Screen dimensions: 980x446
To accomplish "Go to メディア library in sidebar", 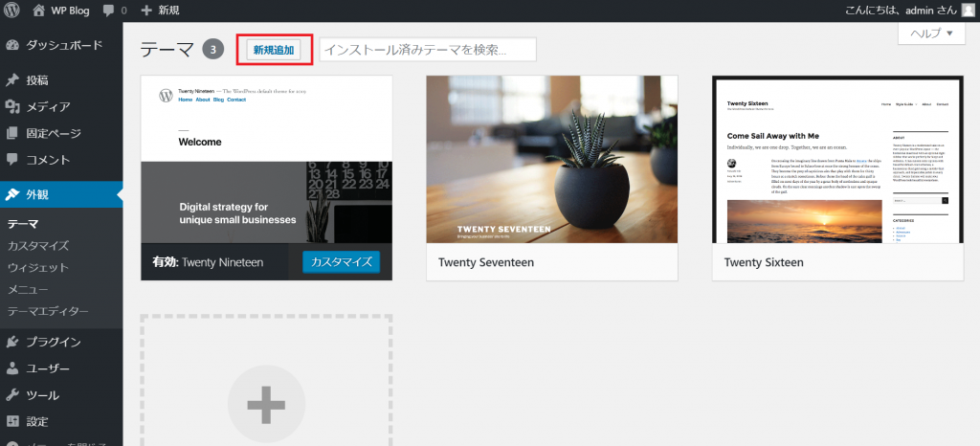I will click(48, 106).
